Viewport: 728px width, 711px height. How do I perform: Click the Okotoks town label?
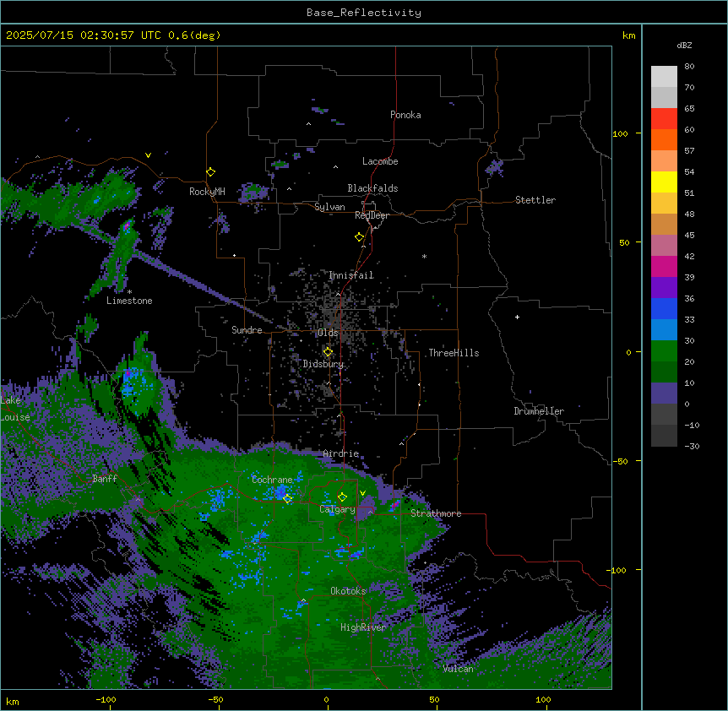[x=348, y=591]
